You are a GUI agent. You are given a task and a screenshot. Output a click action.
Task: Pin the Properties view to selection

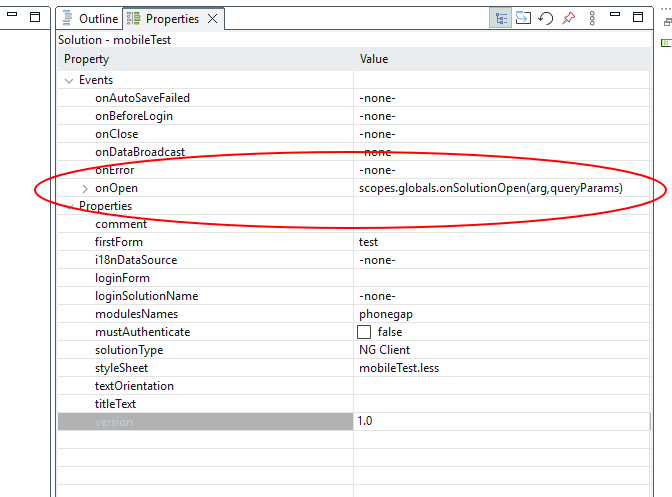569,18
